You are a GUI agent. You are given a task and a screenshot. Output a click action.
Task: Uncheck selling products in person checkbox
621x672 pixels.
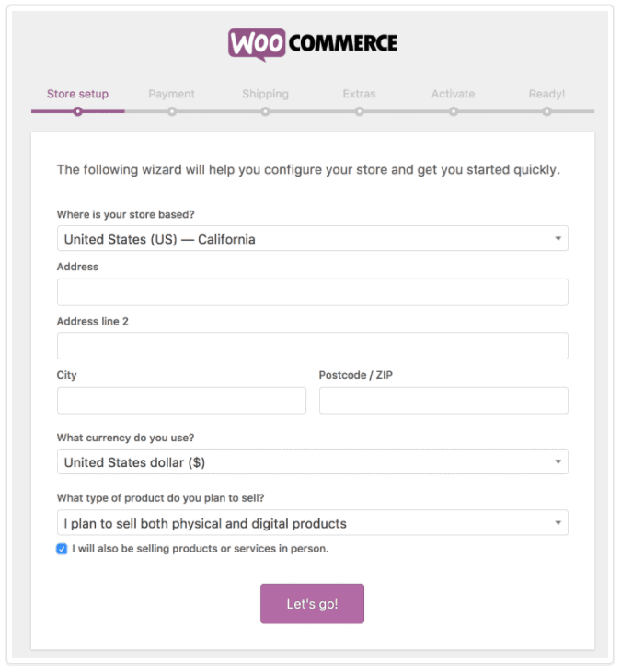(62, 549)
